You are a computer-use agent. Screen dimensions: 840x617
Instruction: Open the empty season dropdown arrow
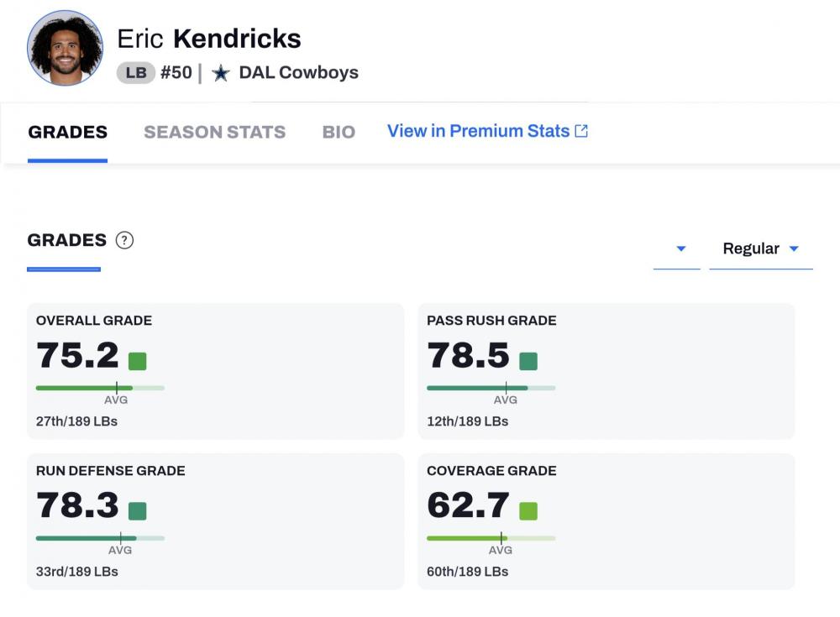(x=681, y=249)
